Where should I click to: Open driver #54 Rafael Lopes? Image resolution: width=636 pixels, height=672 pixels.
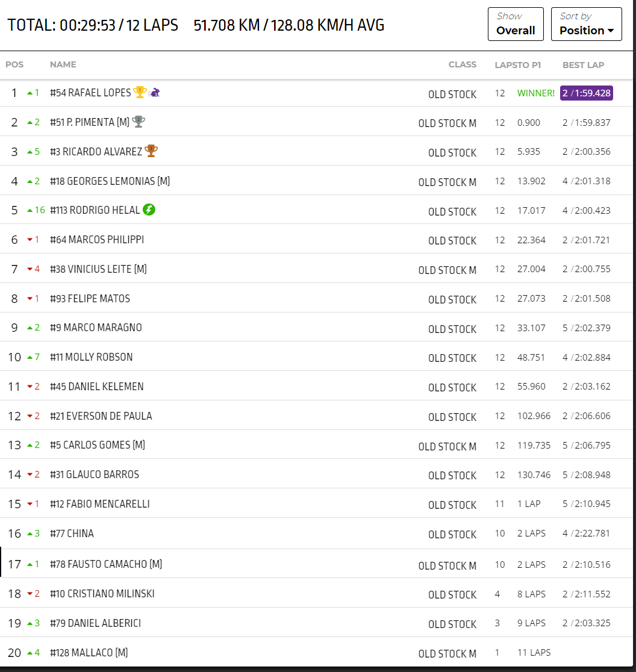(x=90, y=93)
